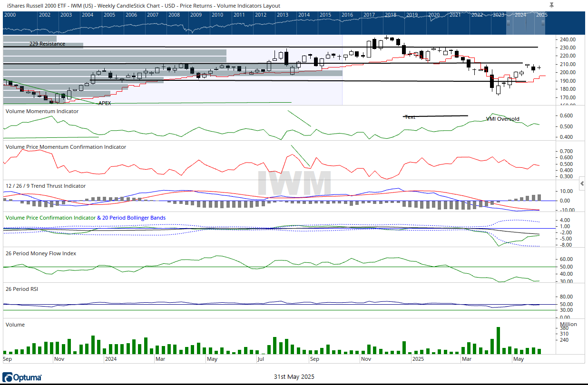Screen dimensions: 588x385
Task: Click the 60.00 Money Flow scale value
Action: pyautogui.click(x=567, y=259)
